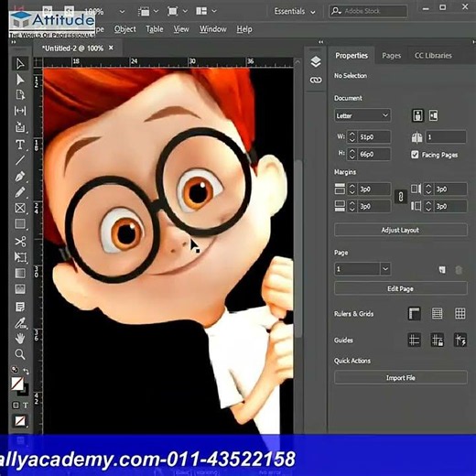Screen dimensions: 476x476
Task: Set landscape page orientation
Action: pos(433,115)
